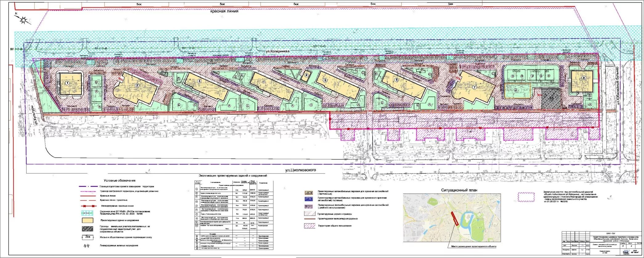Click 'Территория общего пользования' legend text
Viewport: 644px width, 258px height.
coord(335,226)
